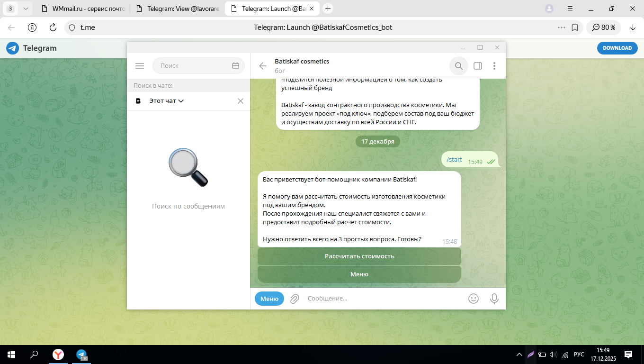Click the browser back arrow
This screenshot has width=644, height=364.
11,27
